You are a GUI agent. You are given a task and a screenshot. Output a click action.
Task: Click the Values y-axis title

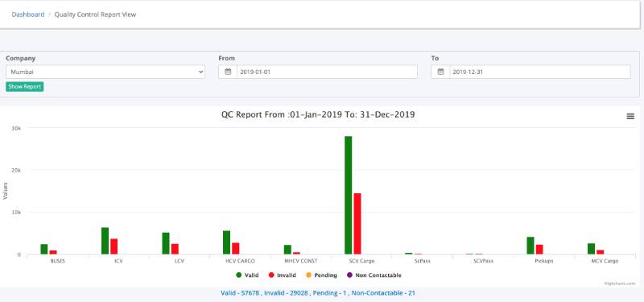coord(6,191)
